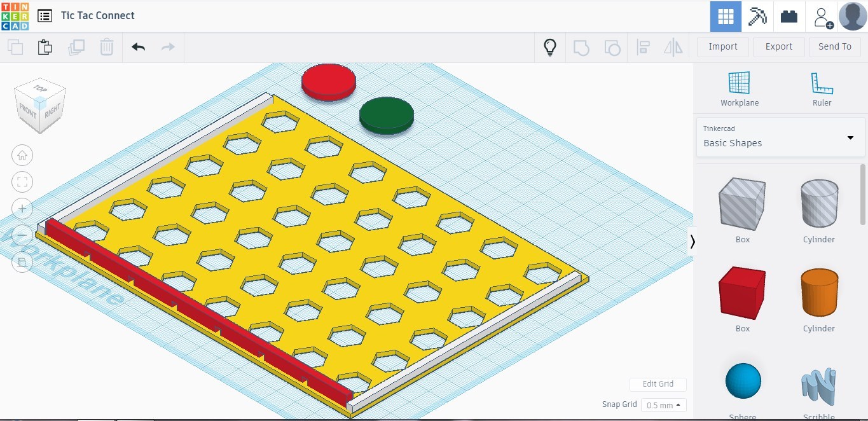This screenshot has width=868, height=421.
Task: Zoom out with the minus button
Action: pyautogui.click(x=22, y=235)
